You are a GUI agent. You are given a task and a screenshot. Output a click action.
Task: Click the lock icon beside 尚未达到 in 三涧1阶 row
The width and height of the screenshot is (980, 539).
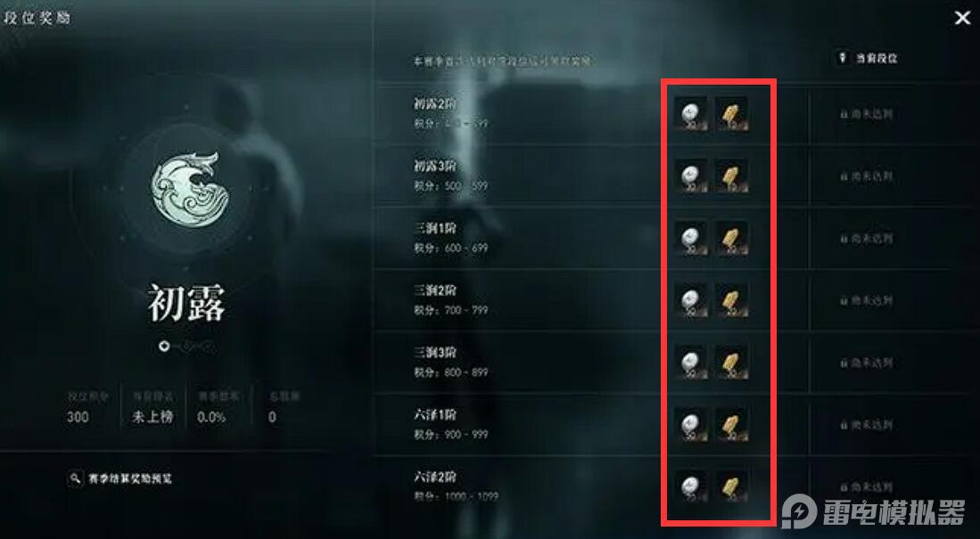coord(844,239)
